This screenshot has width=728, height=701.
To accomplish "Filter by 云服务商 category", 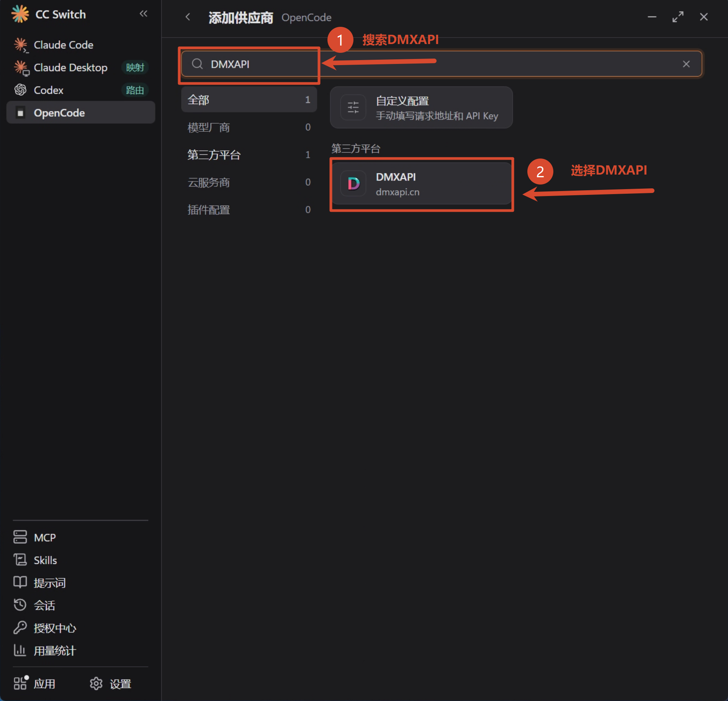I will coord(249,182).
